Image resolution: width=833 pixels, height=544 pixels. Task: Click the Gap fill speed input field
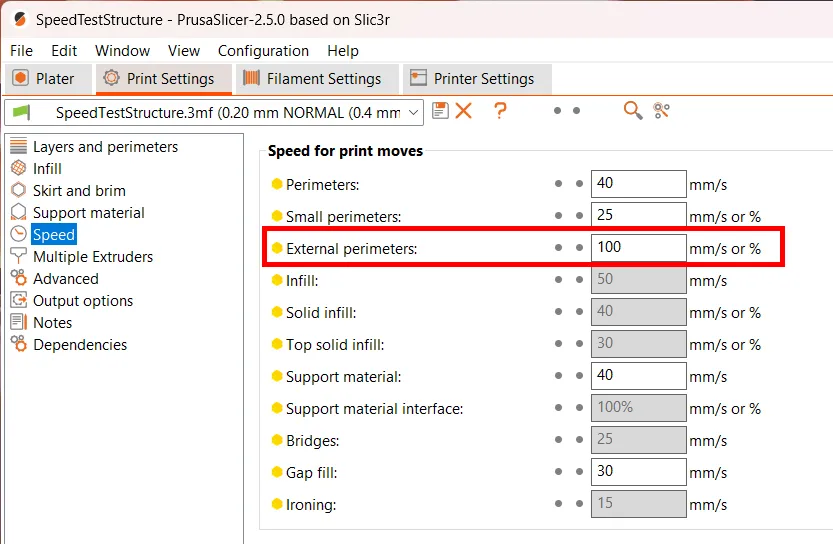(x=638, y=471)
